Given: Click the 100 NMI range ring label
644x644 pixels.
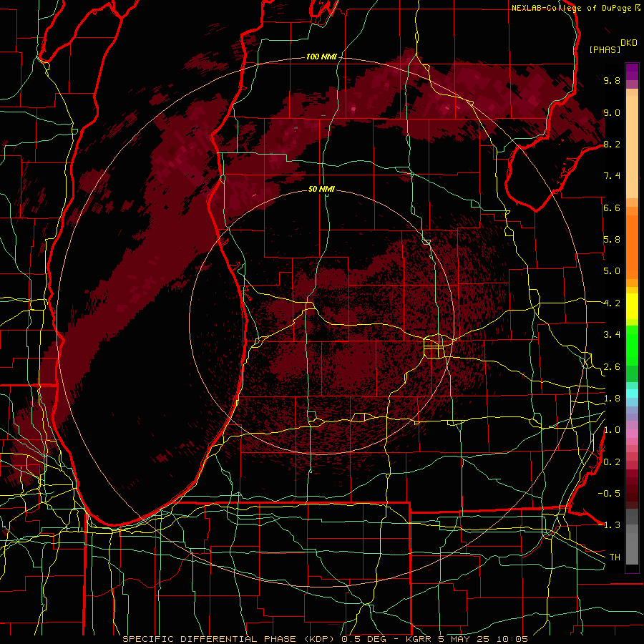Looking at the screenshot, I should pyautogui.click(x=321, y=57).
